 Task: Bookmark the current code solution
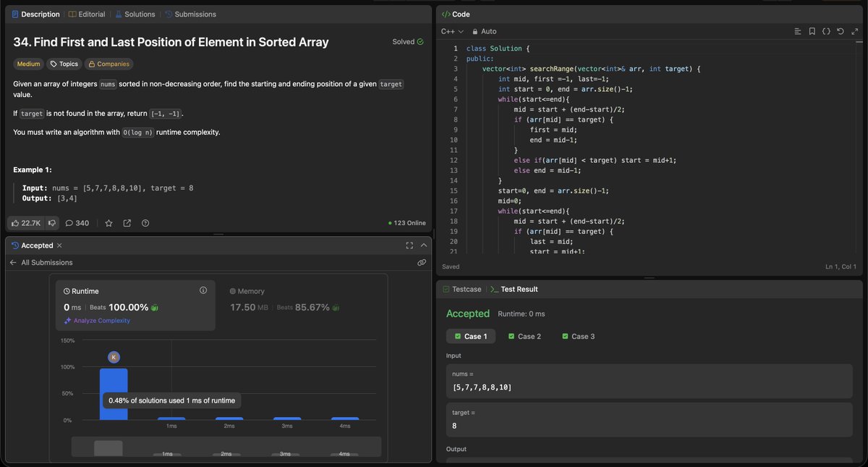coord(812,31)
